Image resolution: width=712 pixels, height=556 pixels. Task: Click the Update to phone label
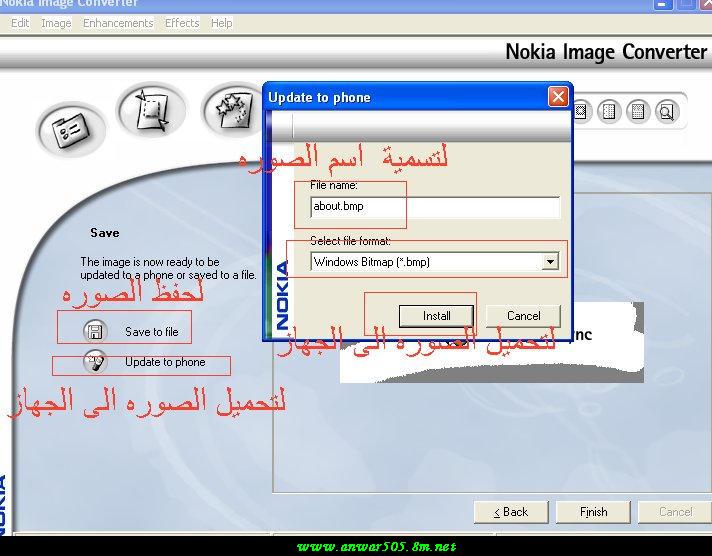point(165,362)
